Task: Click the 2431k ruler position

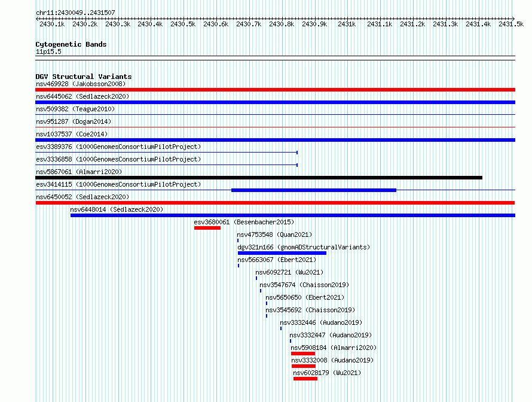Action: 347,24
